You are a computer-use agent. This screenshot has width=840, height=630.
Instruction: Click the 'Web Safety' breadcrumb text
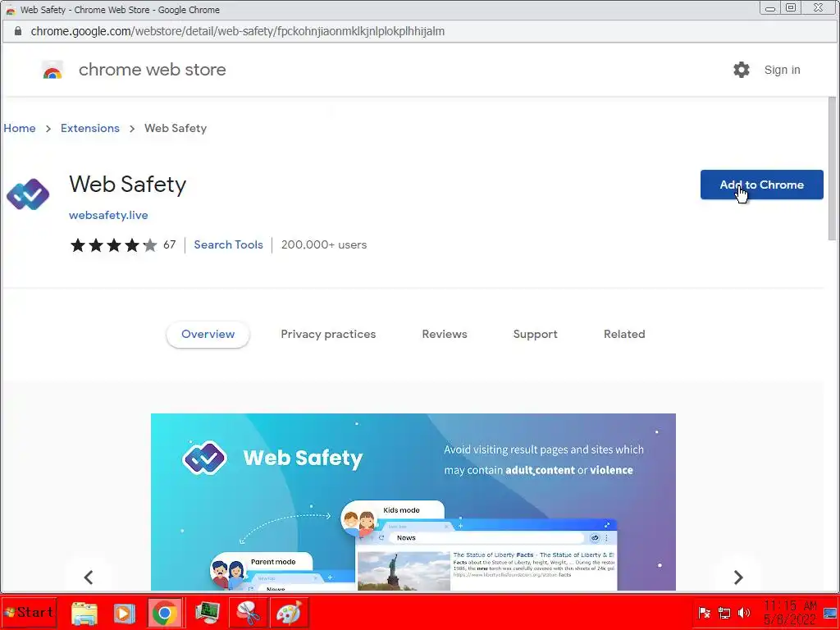(176, 129)
